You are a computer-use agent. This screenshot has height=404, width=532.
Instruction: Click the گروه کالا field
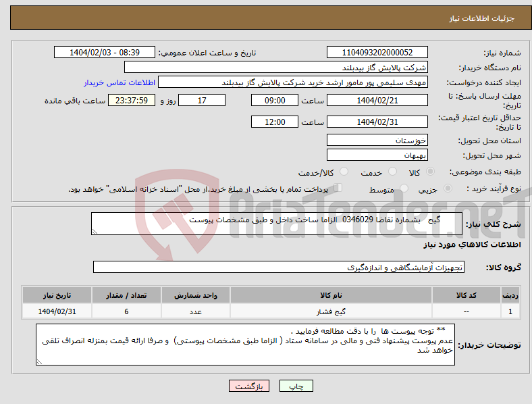[279, 267]
